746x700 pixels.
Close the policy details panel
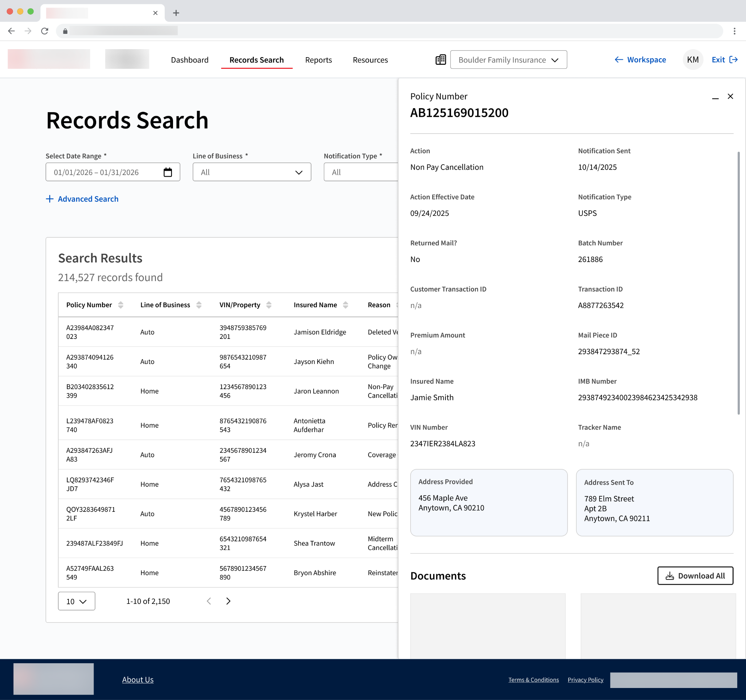point(730,96)
